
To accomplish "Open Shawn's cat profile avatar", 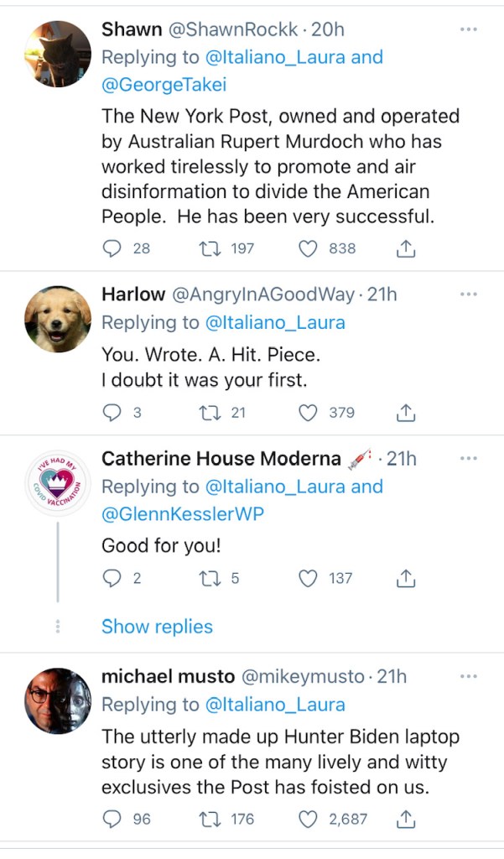I will (57, 54).
